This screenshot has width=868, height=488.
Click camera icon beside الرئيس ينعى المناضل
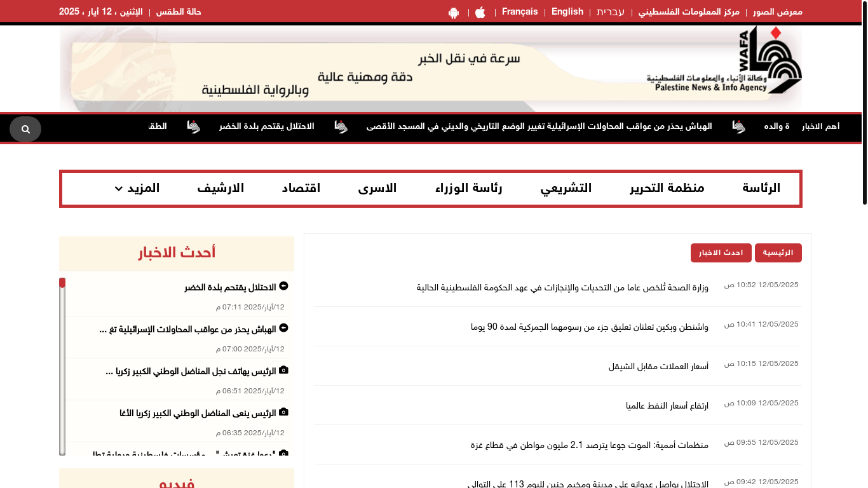pyautogui.click(x=283, y=412)
